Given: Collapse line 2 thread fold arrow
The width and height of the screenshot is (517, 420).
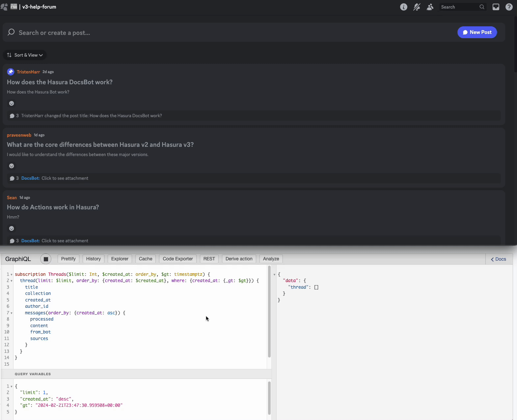Looking at the screenshot, I should click(x=12, y=281).
